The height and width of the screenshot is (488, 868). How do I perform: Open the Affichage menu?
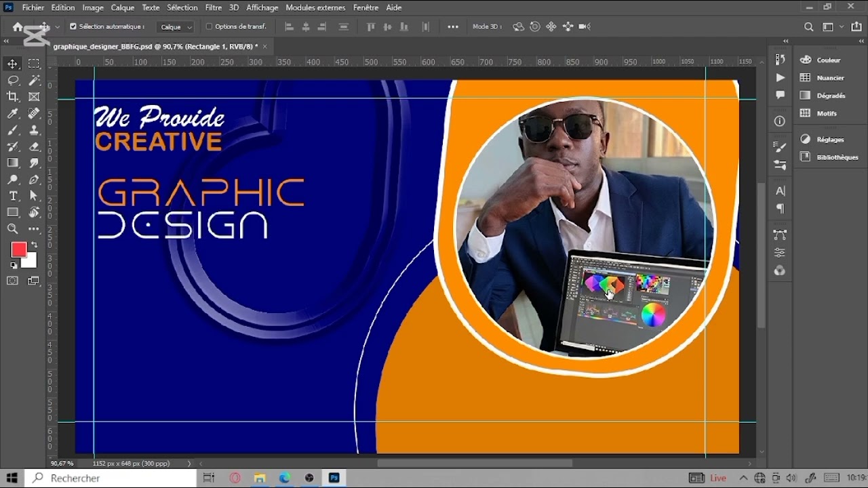(262, 7)
